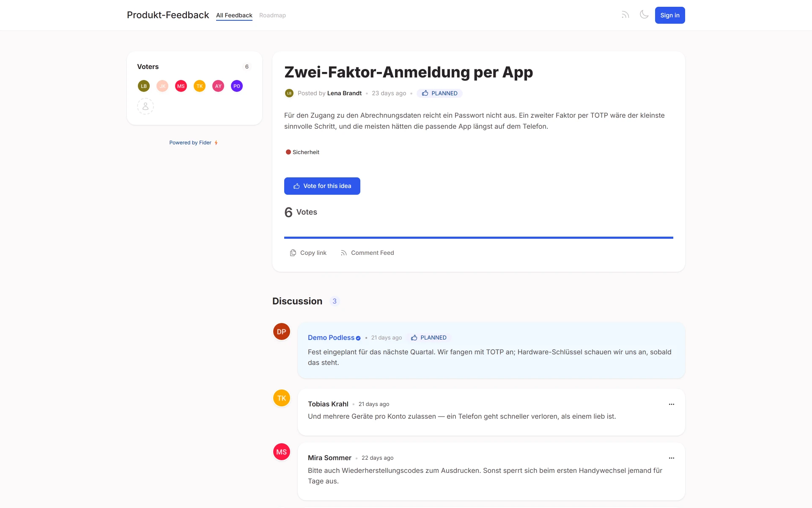Click the MS voter avatar in Voters

181,86
